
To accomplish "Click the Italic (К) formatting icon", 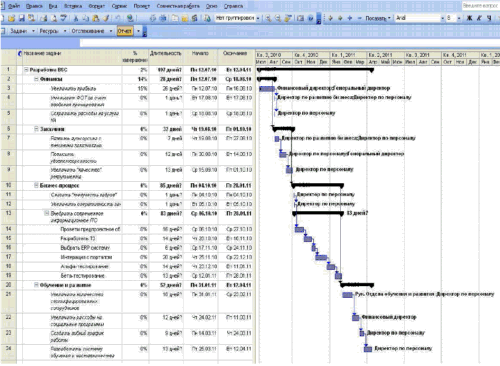I will point(479,18).
